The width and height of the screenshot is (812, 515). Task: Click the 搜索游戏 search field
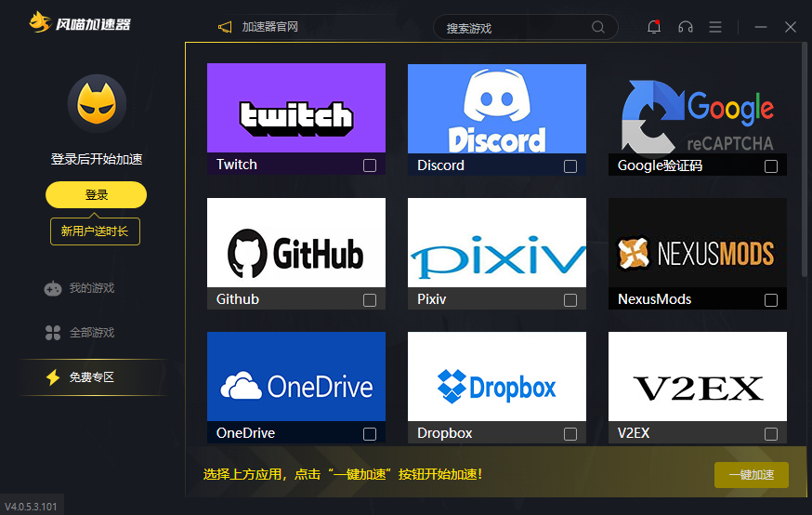click(x=516, y=28)
